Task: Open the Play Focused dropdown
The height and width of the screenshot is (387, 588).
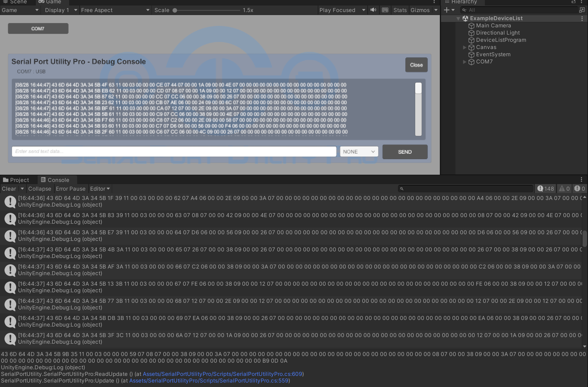Action: (342, 10)
